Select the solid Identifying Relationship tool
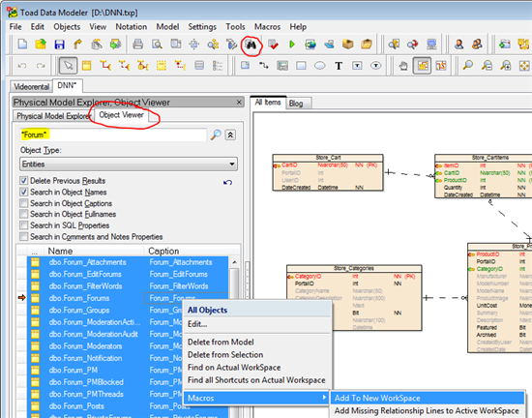 tap(105, 66)
